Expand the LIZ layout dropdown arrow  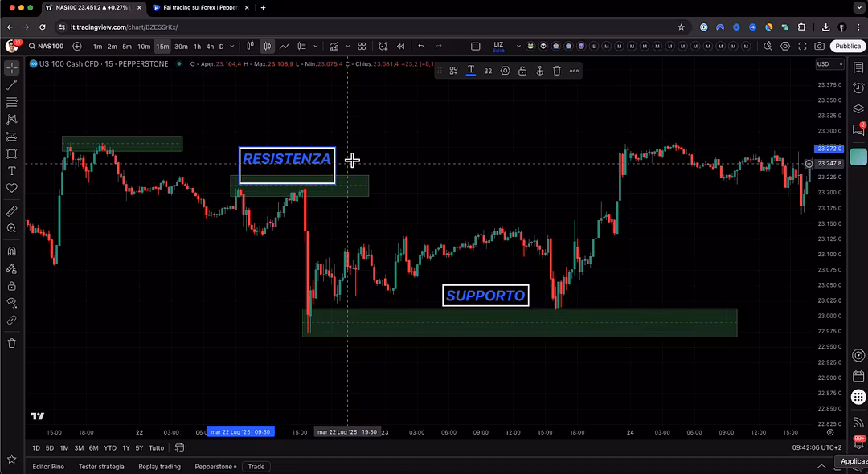pos(520,47)
